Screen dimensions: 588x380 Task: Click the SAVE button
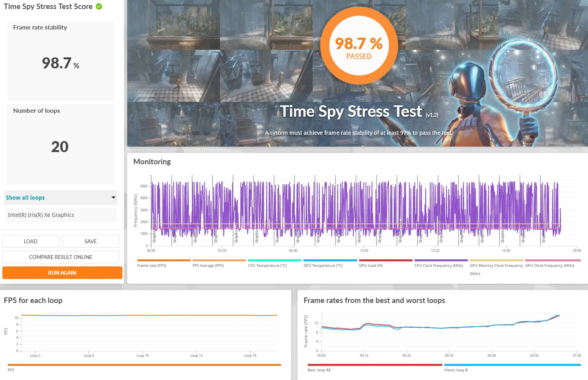pyautogui.click(x=91, y=241)
